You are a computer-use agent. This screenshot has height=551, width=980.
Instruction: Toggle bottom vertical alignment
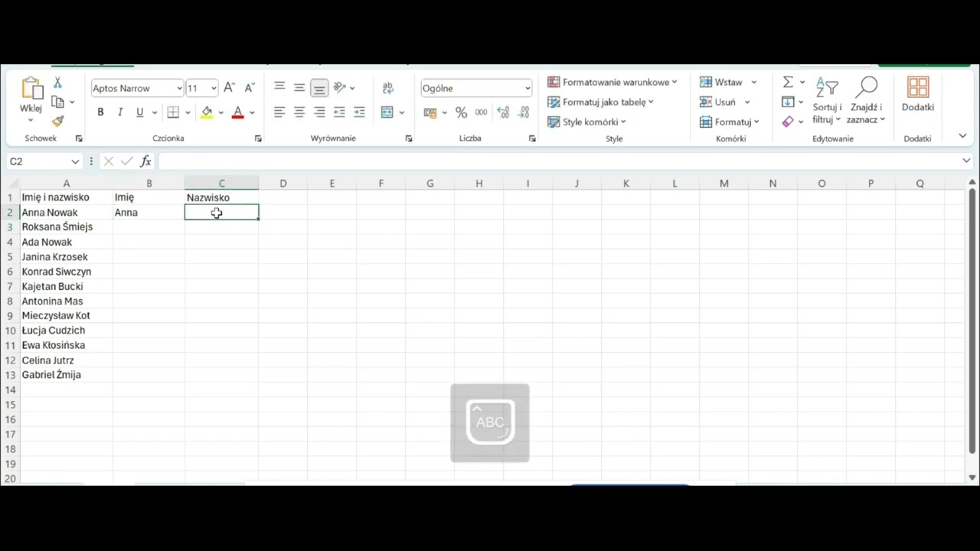pyautogui.click(x=319, y=88)
